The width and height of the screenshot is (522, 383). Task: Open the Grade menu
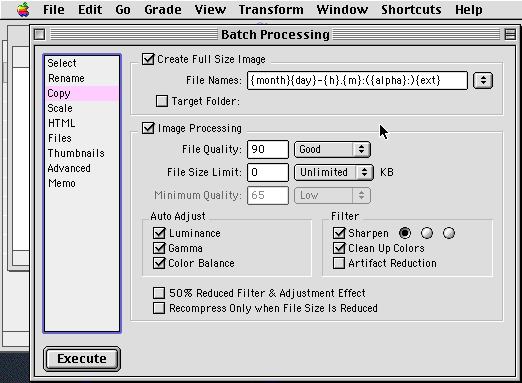pos(163,10)
